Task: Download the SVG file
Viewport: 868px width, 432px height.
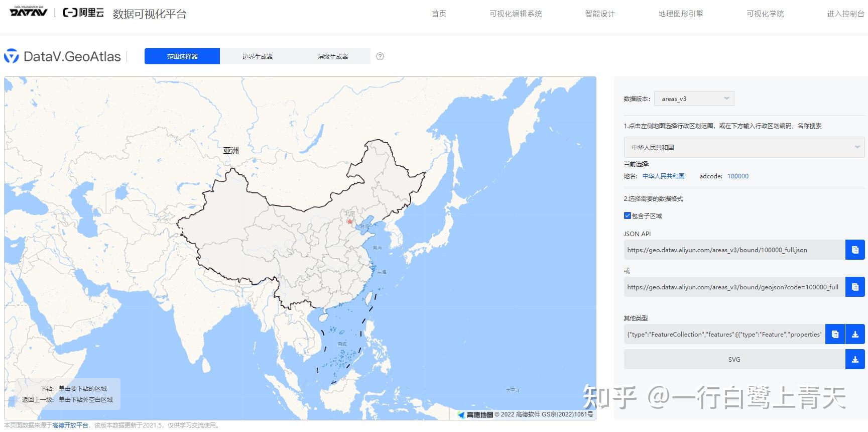Action: coord(855,359)
